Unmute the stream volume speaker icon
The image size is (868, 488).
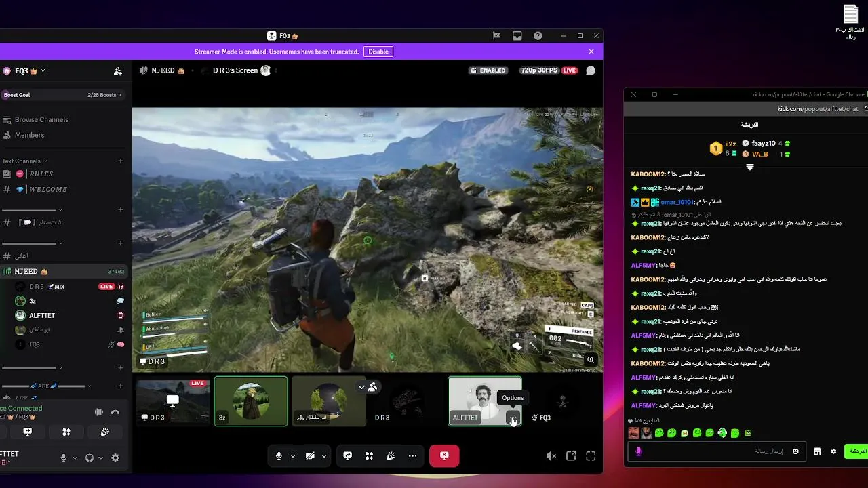coord(551,456)
